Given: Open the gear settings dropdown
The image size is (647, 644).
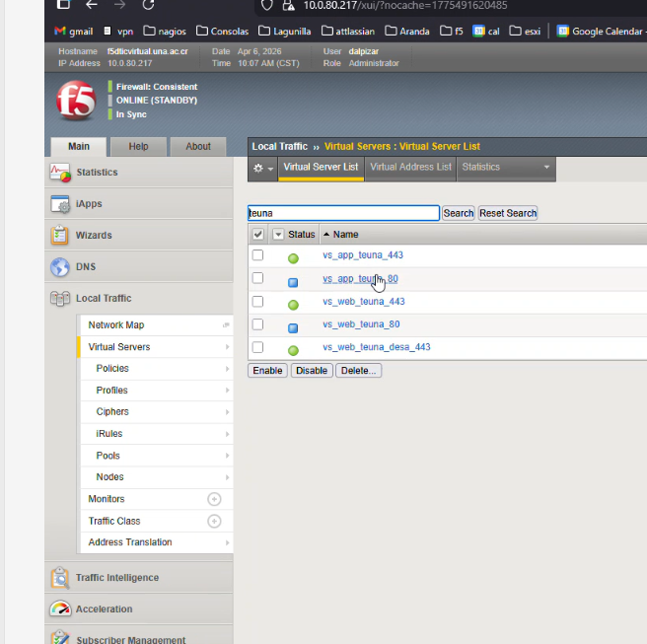Looking at the screenshot, I should coord(263,169).
